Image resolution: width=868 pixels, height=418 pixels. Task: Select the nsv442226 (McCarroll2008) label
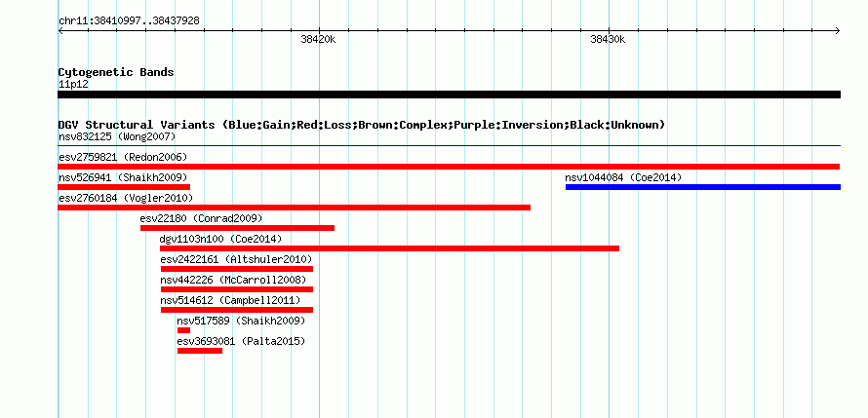pos(233,280)
